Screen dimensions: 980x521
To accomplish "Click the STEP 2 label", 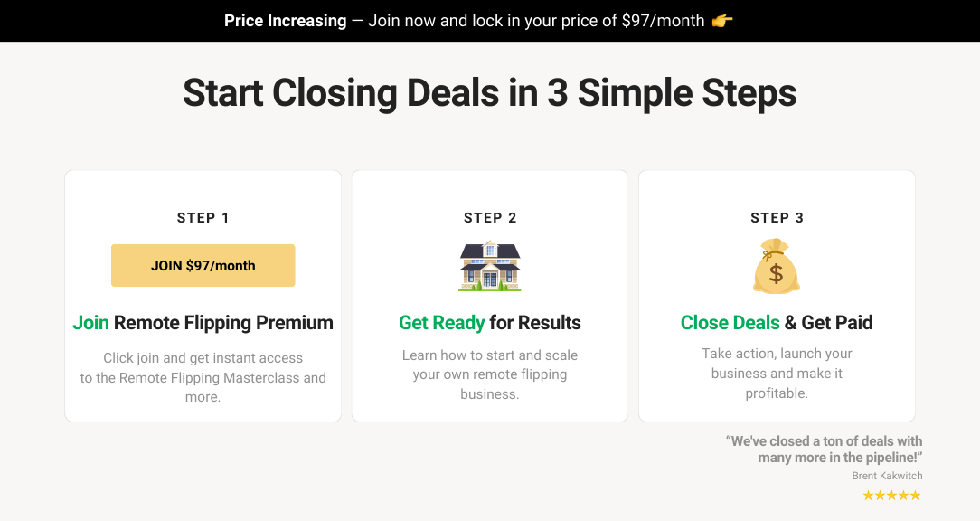I will tap(490, 218).
